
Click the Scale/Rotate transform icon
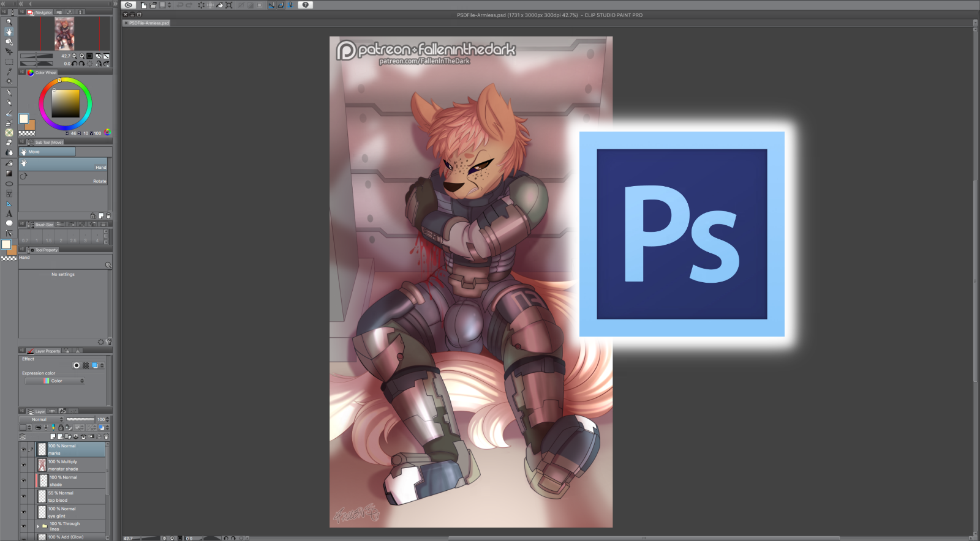(x=228, y=5)
